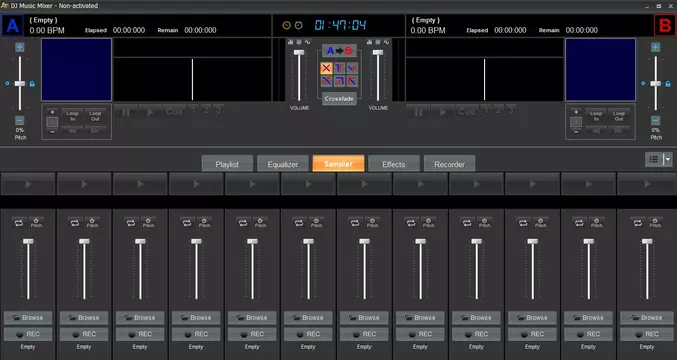Increase deck B pitch with the plus icon
The width and height of the screenshot is (677, 360).
click(x=655, y=47)
